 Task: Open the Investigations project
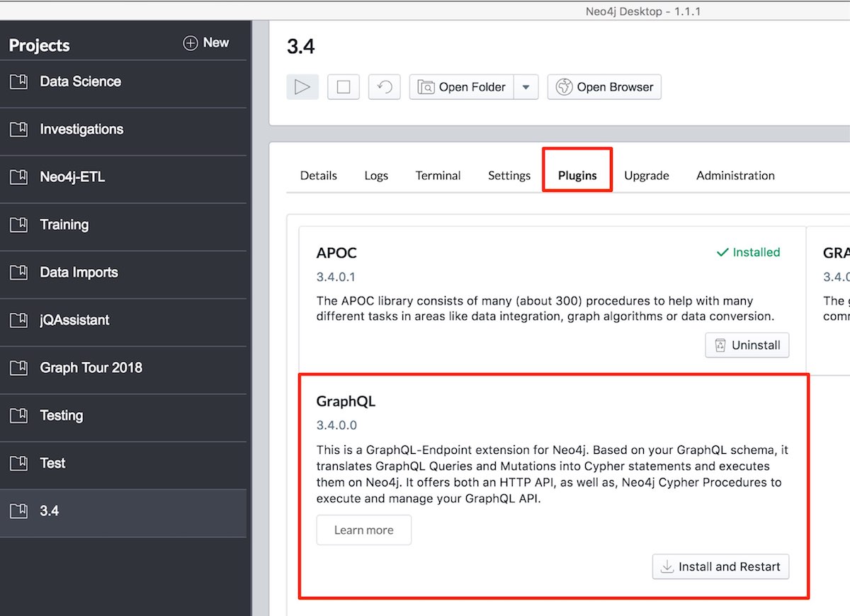point(123,130)
